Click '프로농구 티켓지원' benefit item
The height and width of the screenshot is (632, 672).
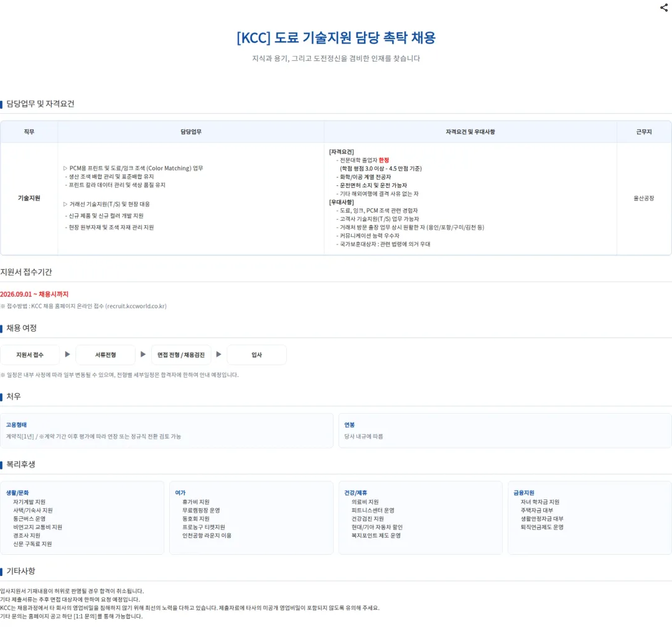(203, 527)
